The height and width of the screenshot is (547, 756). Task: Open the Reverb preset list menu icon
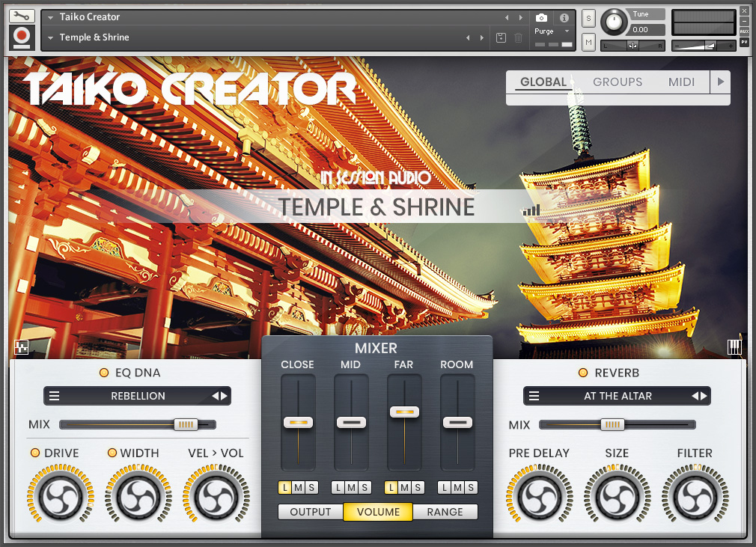[x=534, y=396]
